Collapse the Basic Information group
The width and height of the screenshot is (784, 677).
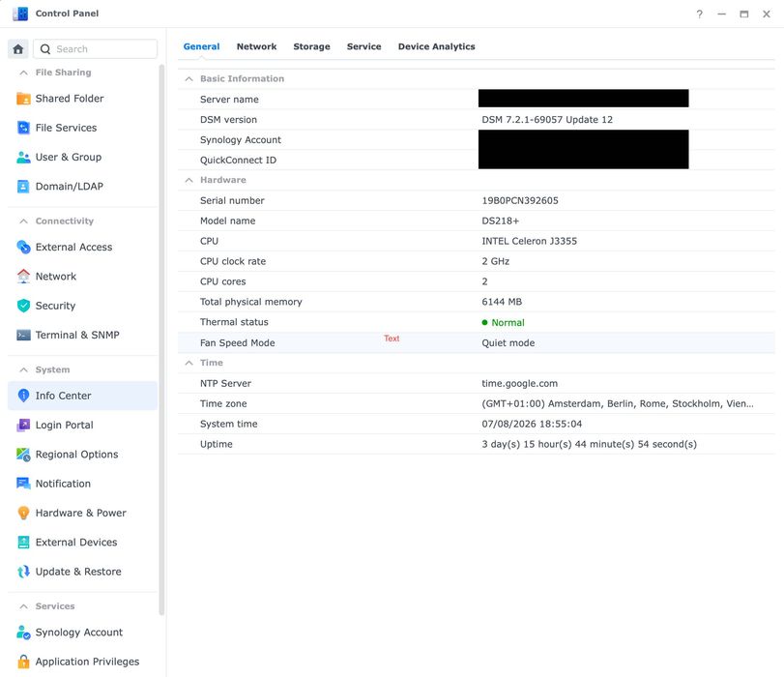189,78
